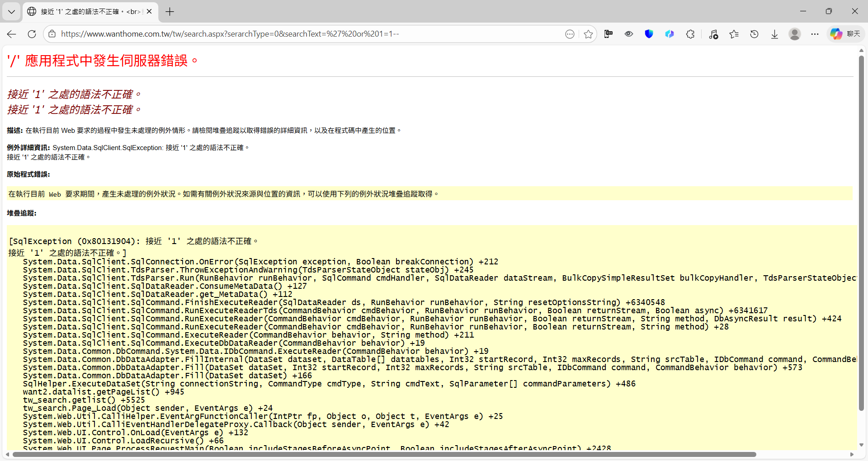Open the blue-and-purple extension icon beside the shield
The width and height of the screenshot is (868, 461).
(x=670, y=34)
